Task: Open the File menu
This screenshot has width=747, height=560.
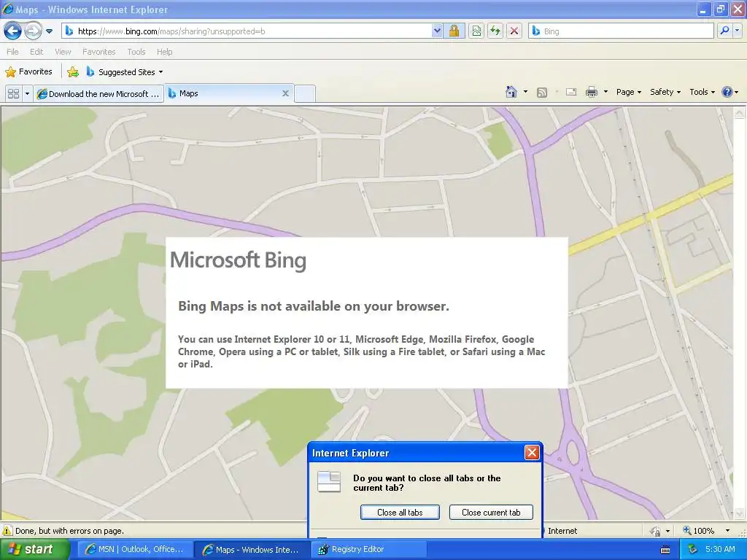Action: (13, 52)
